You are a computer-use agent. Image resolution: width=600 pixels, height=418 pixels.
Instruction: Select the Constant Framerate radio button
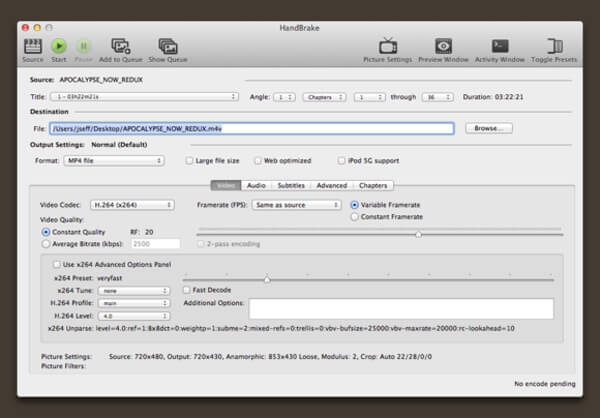(x=354, y=216)
